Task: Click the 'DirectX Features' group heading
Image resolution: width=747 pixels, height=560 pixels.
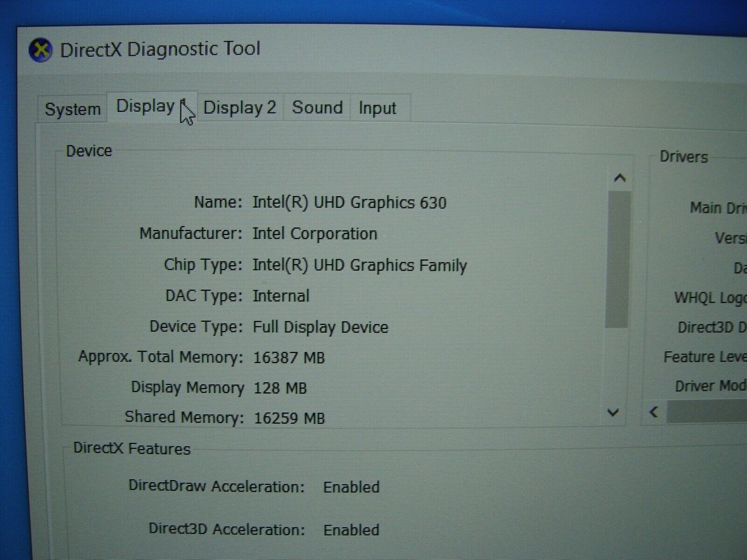Action: coord(132,448)
